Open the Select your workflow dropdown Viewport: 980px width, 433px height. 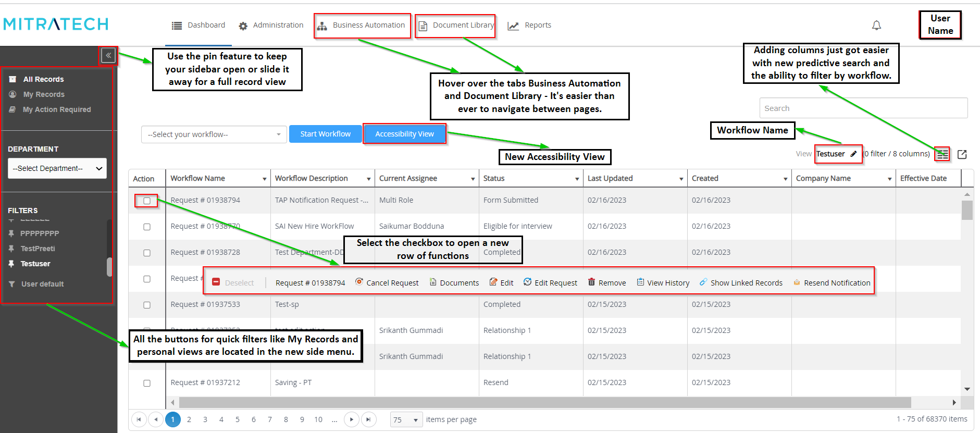[214, 134]
